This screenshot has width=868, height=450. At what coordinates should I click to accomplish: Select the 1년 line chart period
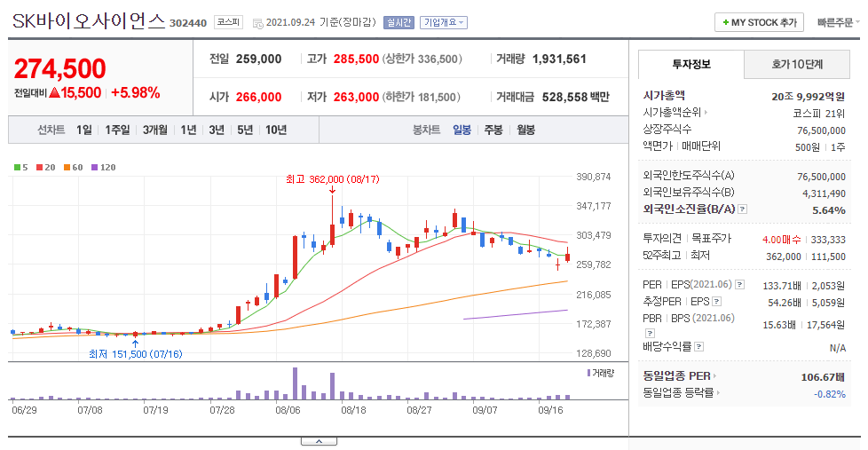pyautogui.click(x=188, y=130)
